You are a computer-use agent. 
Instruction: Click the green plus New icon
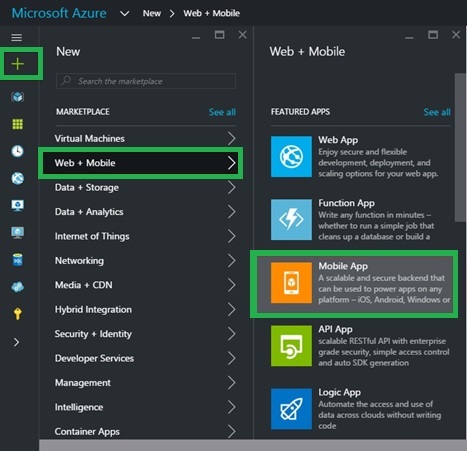coord(18,64)
